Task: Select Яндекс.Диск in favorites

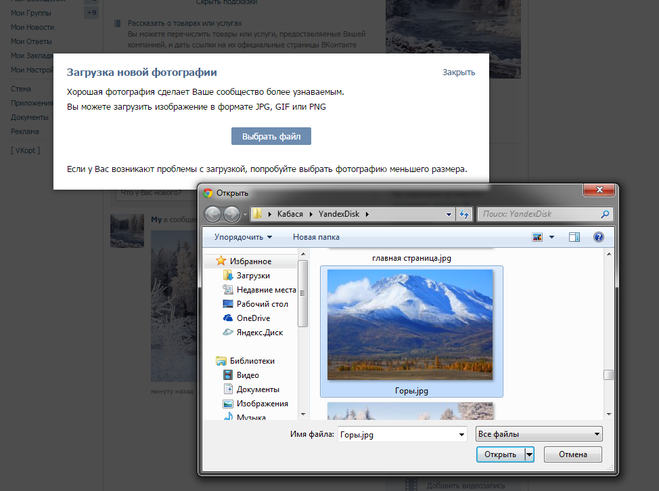Action: (259, 331)
